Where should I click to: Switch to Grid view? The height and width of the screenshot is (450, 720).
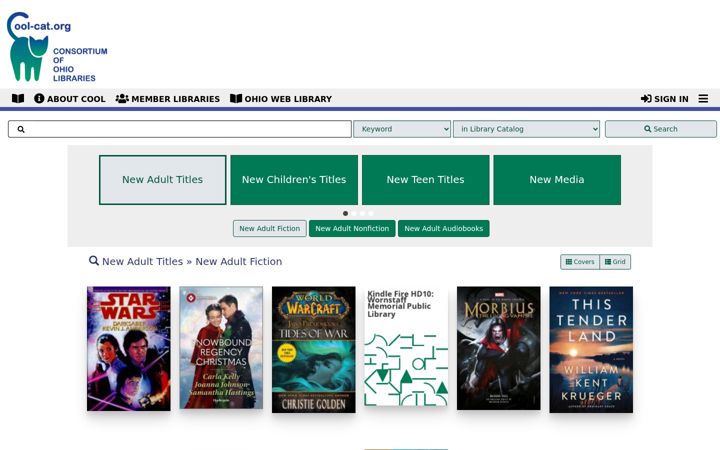point(615,262)
